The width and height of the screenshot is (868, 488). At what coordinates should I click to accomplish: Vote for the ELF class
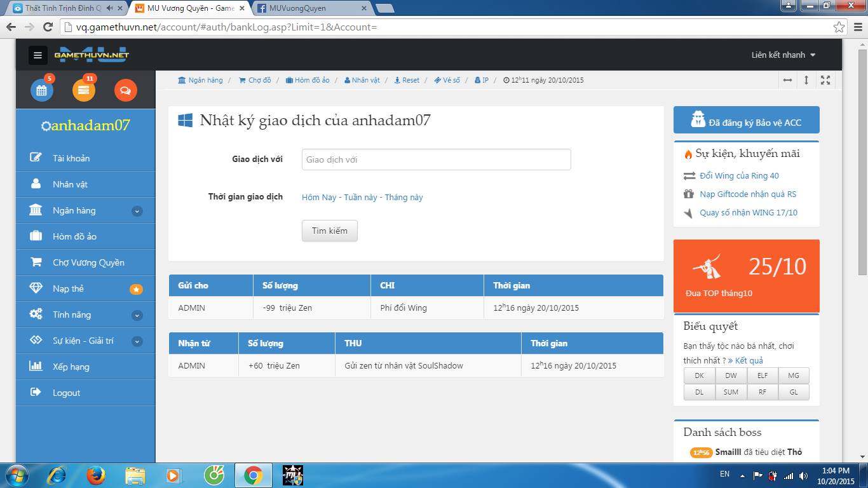coord(762,376)
